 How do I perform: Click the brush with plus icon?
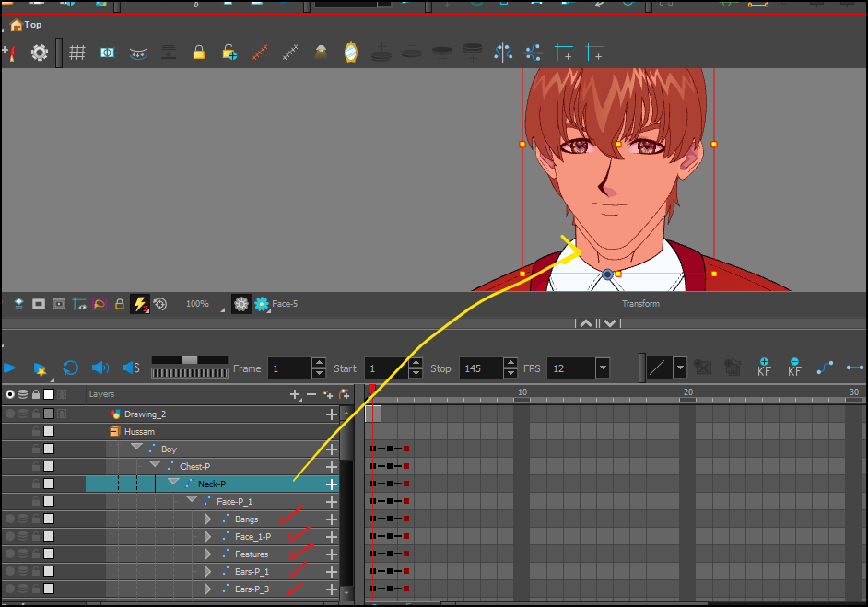tap(9, 53)
